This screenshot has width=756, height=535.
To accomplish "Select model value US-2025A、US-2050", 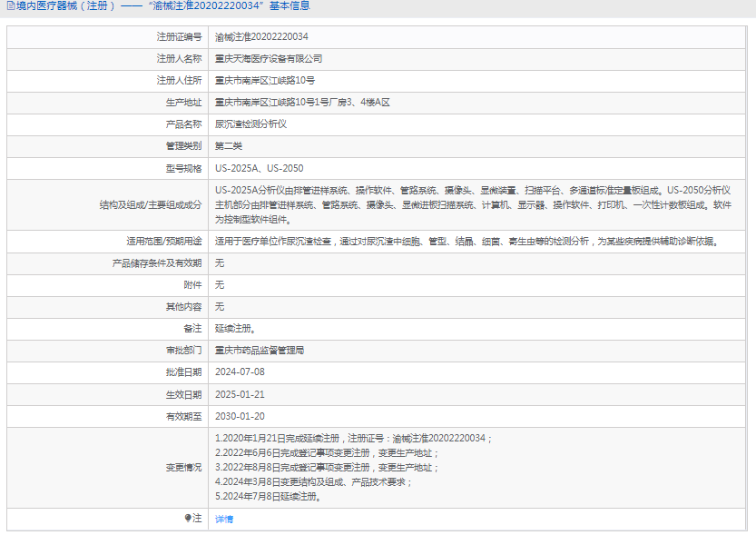I will pyautogui.click(x=260, y=168).
